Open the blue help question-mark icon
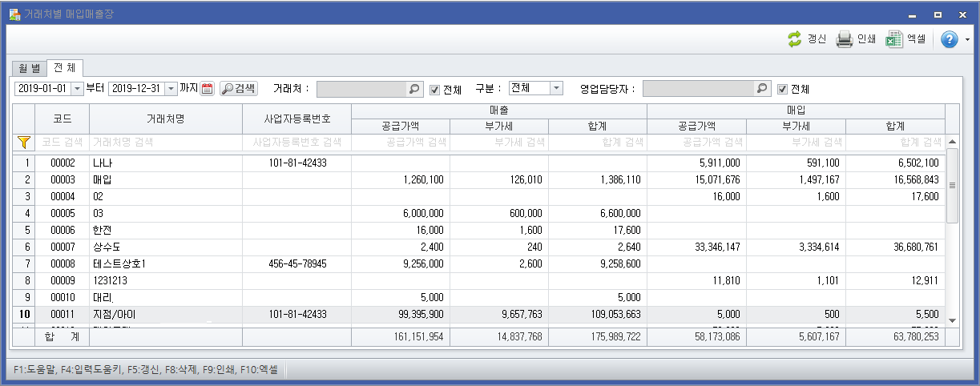The width and height of the screenshot is (980, 386). (x=950, y=39)
